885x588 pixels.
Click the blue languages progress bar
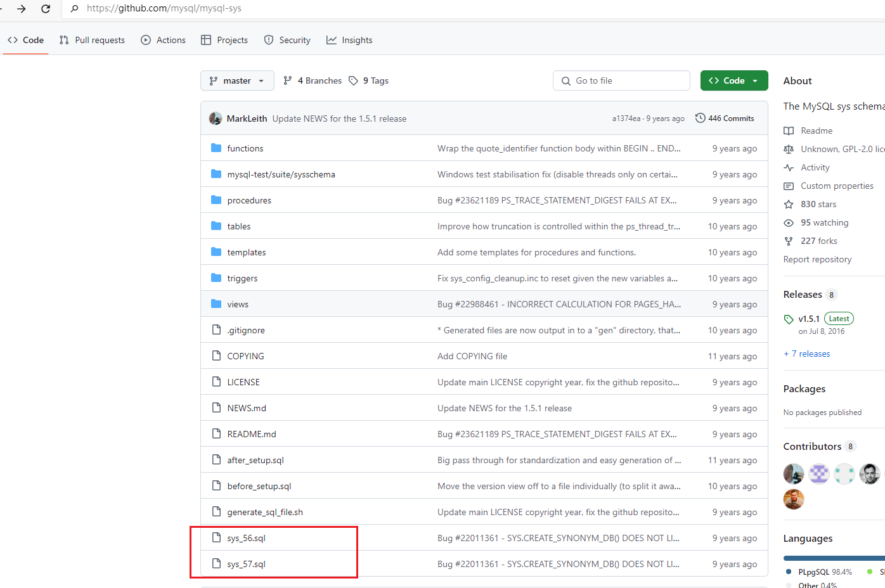(834, 558)
